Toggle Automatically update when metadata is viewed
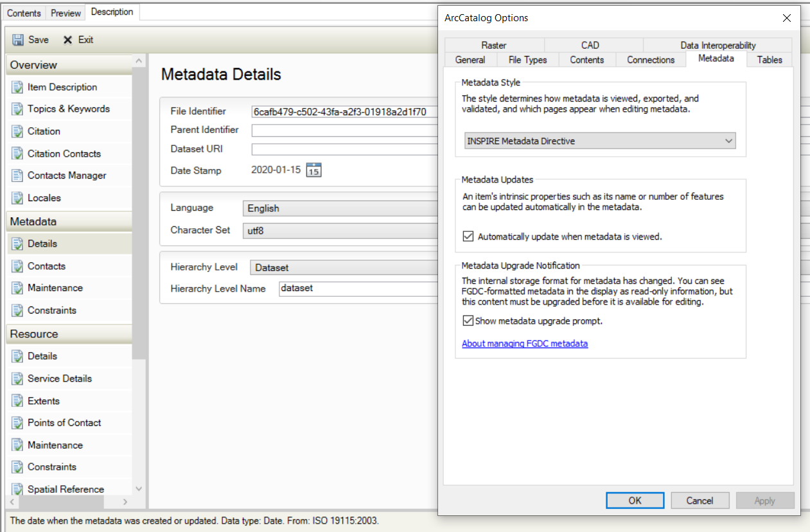Viewport: 810px width, 532px height. click(x=468, y=236)
